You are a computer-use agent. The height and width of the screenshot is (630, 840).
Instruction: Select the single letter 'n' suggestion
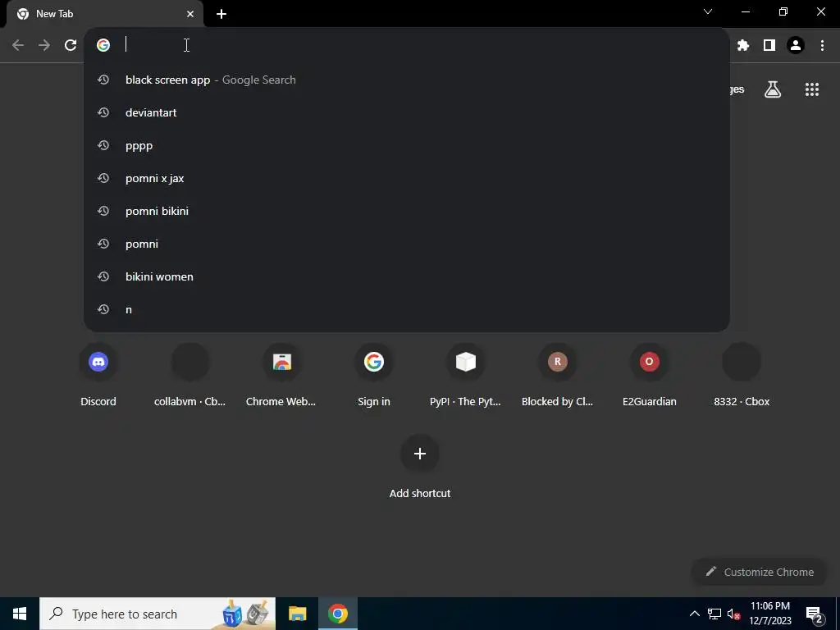pos(407,309)
